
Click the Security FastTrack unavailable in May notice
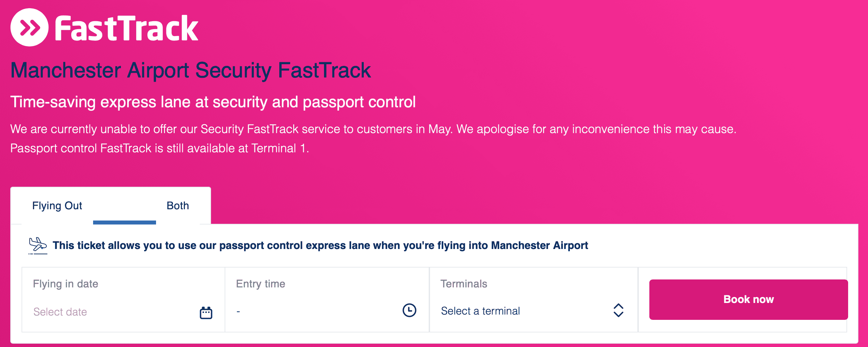[373, 129]
